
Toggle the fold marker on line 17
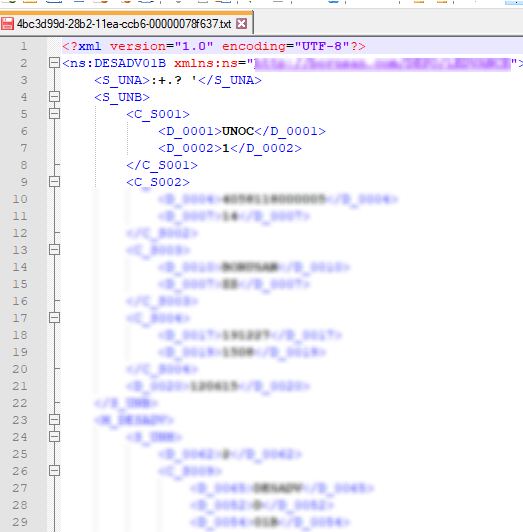[x=54, y=318]
